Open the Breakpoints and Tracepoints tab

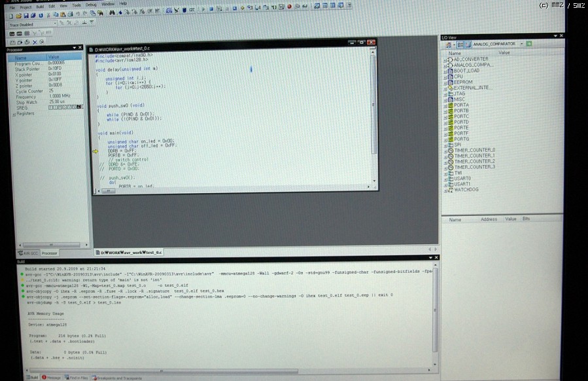point(118,378)
